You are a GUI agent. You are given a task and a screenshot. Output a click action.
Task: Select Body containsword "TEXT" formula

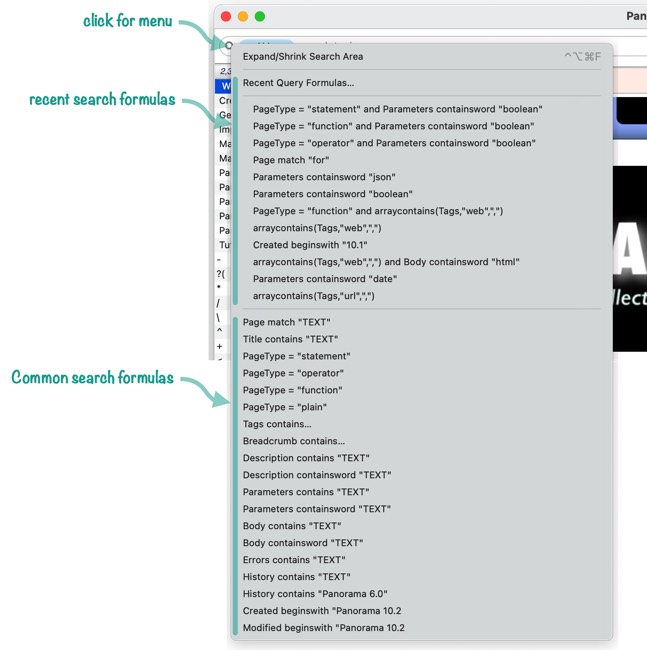click(422, 543)
